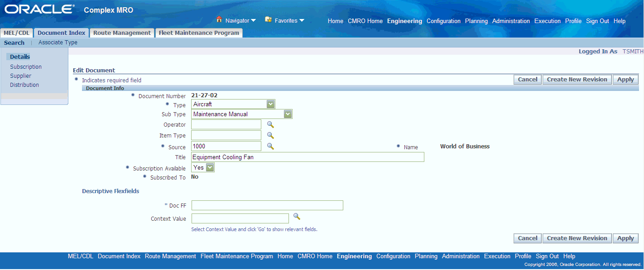Click the Doc FF input field

(267, 205)
